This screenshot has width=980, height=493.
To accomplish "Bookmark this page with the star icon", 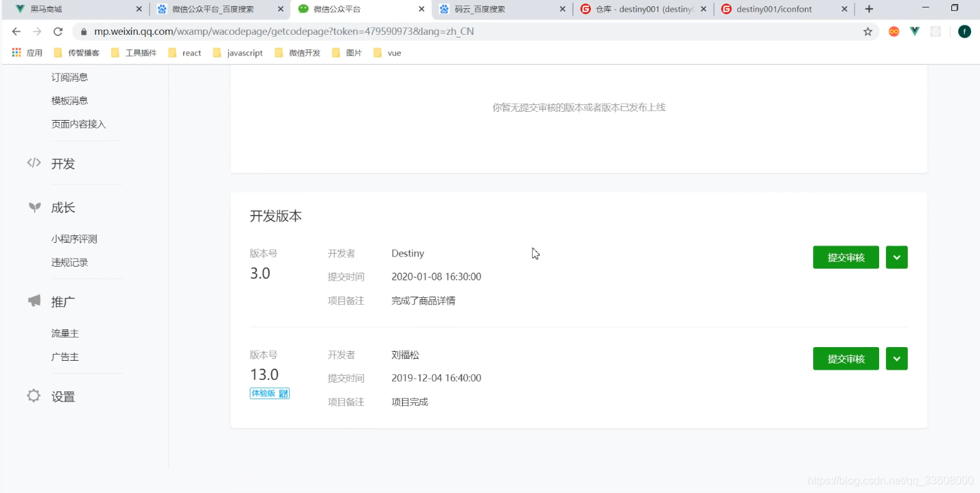I will (868, 31).
